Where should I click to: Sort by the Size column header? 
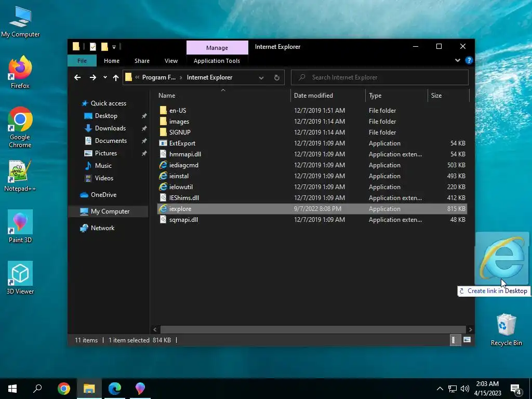448,96
